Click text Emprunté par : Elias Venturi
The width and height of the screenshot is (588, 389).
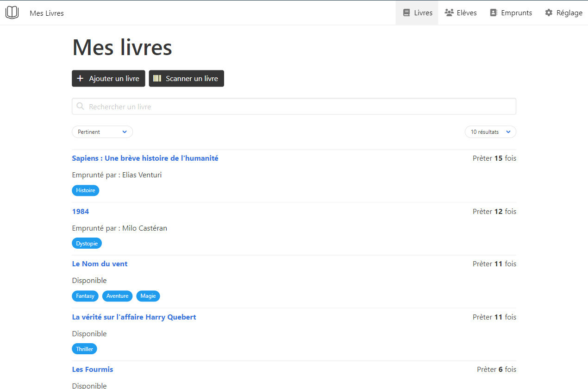[x=117, y=175]
